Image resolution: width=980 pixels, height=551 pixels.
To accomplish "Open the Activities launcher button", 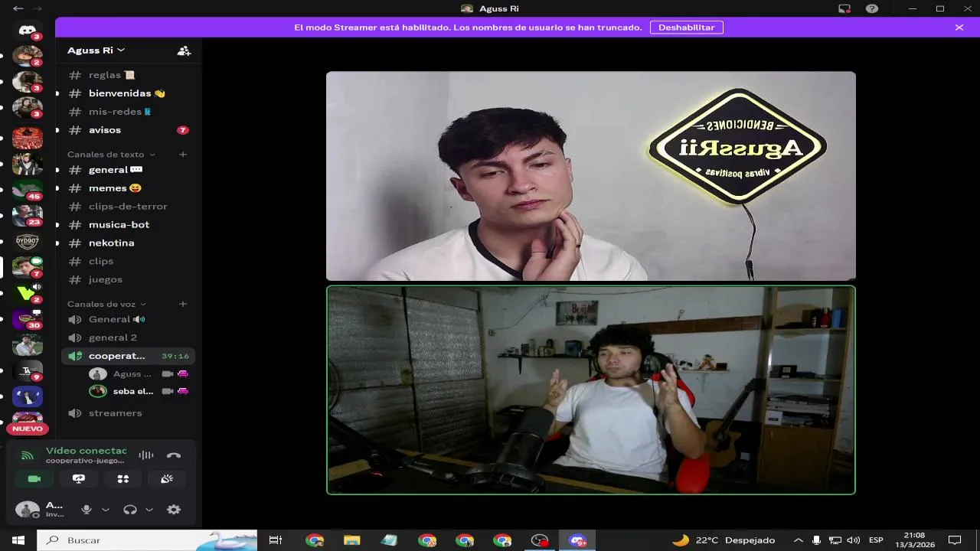I will pos(123,479).
